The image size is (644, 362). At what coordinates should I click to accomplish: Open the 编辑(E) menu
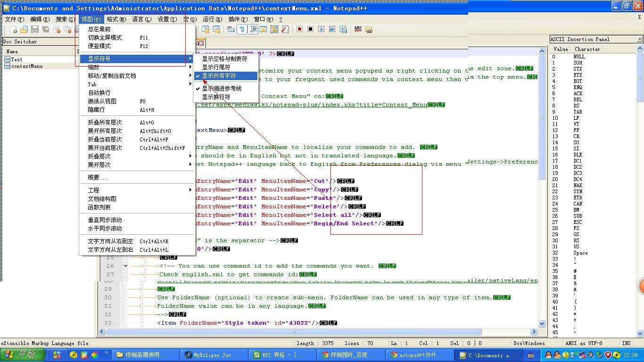coord(40,19)
